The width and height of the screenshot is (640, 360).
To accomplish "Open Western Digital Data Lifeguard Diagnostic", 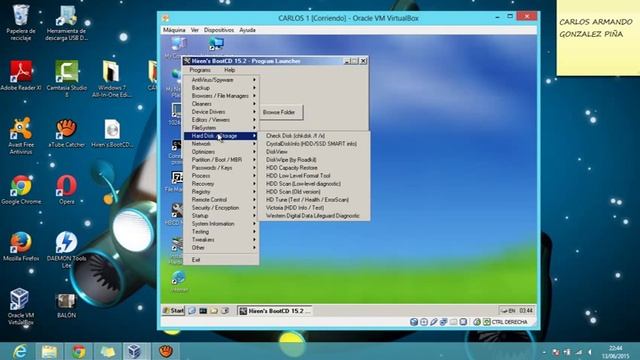I will point(313,216).
